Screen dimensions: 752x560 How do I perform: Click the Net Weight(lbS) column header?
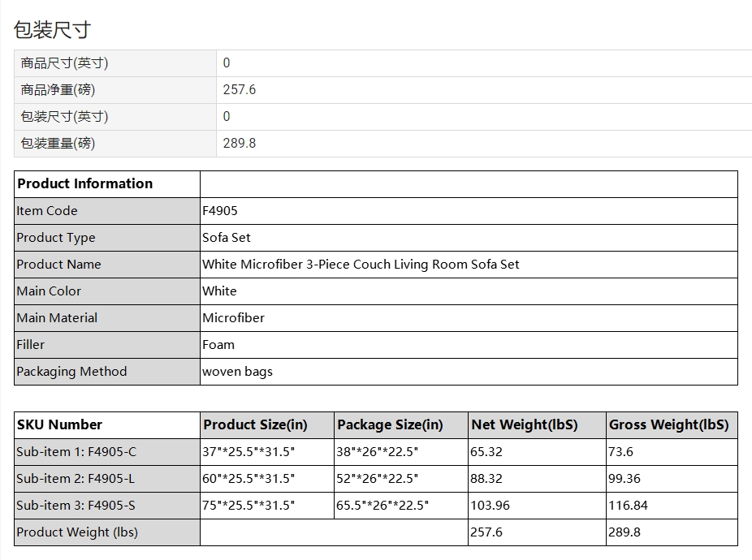click(x=524, y=424)
